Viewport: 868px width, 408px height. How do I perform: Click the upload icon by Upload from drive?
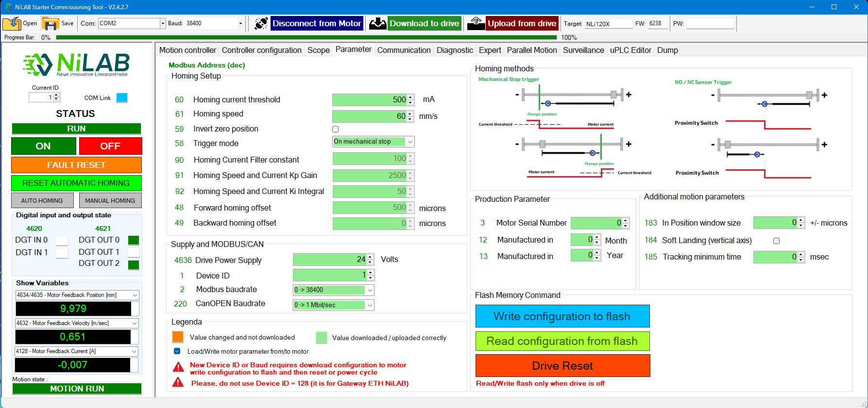476,23
